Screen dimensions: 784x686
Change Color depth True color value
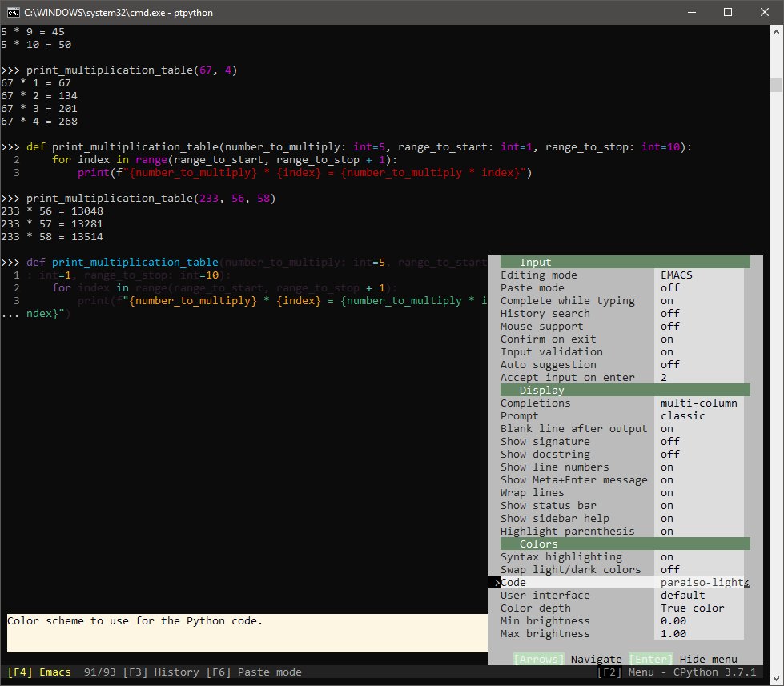(x=692, y=608)
